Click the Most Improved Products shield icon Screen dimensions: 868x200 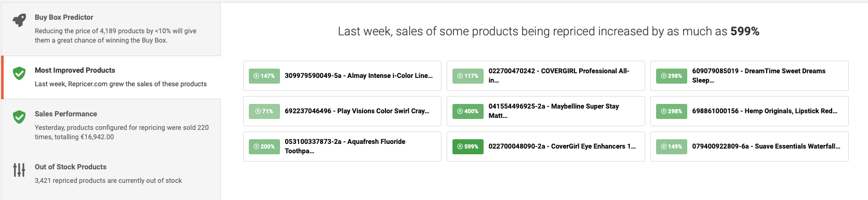pos(19,73)
